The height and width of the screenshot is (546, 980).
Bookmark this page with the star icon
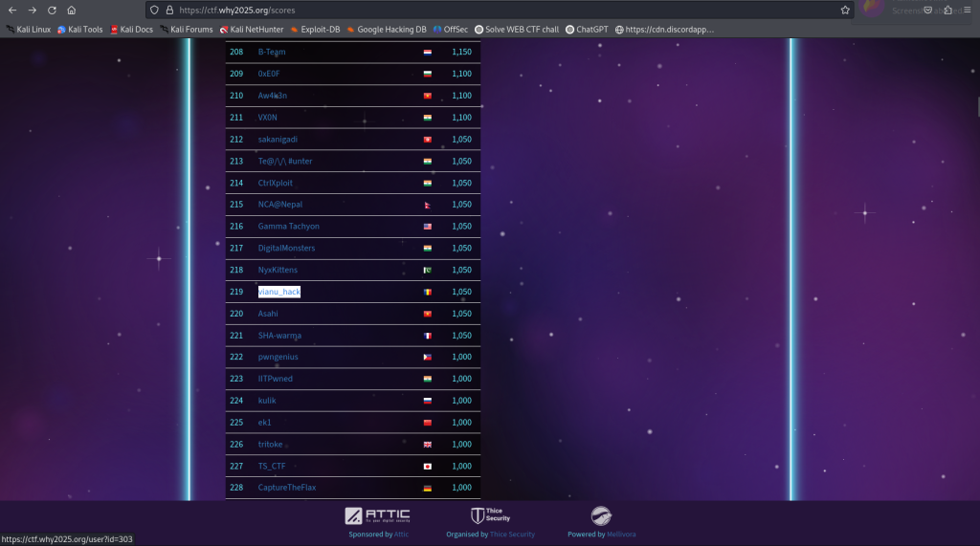tap(845, 10)
